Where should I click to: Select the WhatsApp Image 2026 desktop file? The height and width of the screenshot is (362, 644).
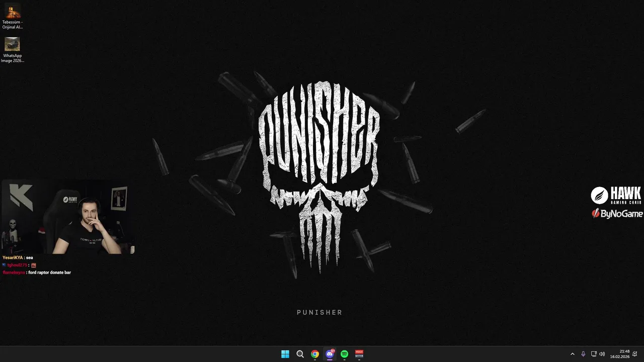point(12,50)
